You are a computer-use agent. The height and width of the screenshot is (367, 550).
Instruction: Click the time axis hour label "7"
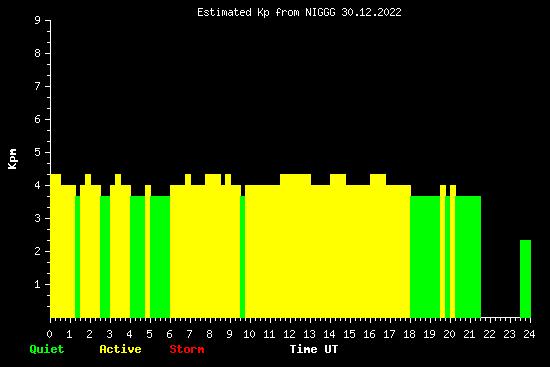tap(189, 334)
